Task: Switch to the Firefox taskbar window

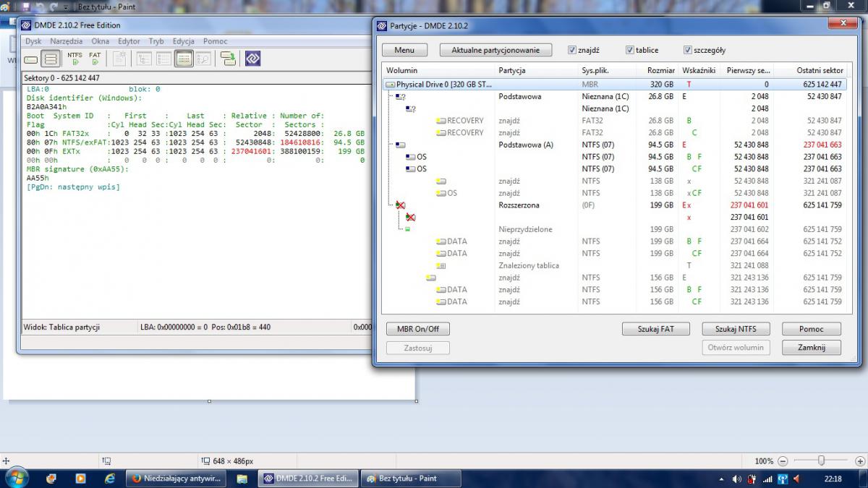Action: coord(176,478)
